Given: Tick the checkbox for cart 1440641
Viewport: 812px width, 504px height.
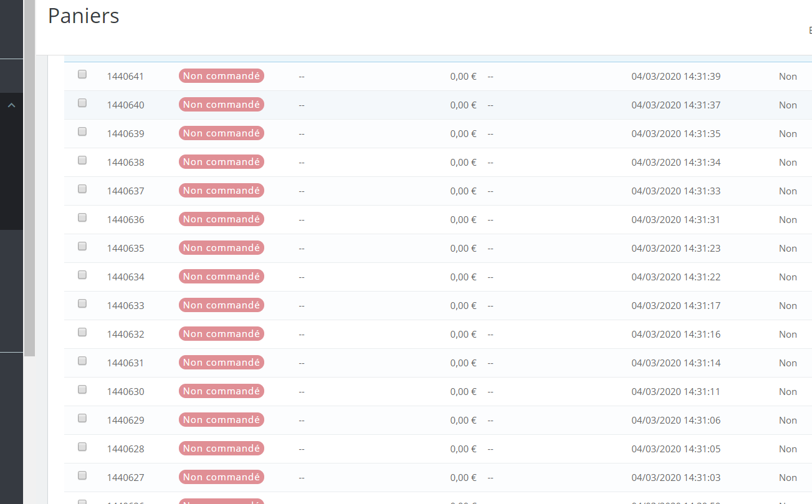Looking at the screenshot, I should pos(82,74).
